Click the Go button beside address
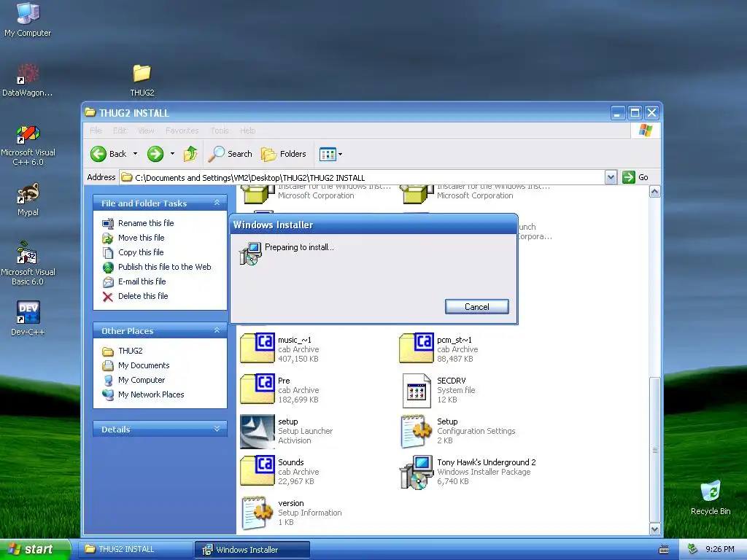This screenshot has width=747, height=560. point(635,177)
